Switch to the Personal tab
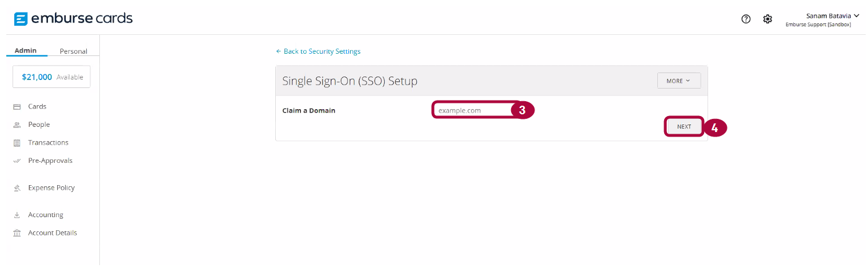 (73, 51)
